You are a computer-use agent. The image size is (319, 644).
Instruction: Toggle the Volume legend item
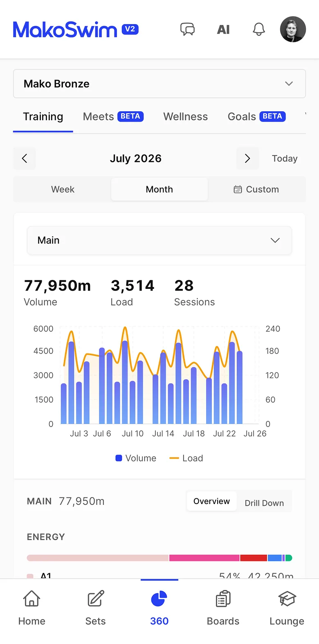pyautogui.click(x=136, y=458)
